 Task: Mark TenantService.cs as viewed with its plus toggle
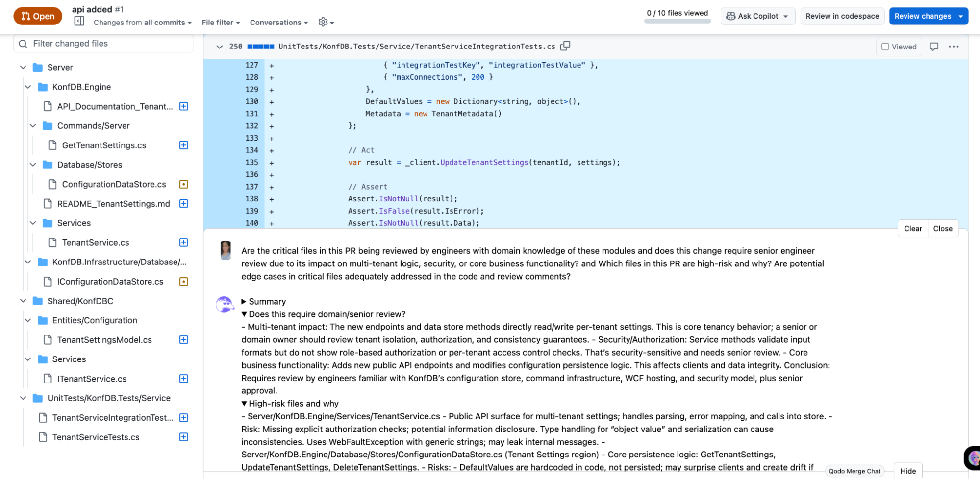pos(183,242)
